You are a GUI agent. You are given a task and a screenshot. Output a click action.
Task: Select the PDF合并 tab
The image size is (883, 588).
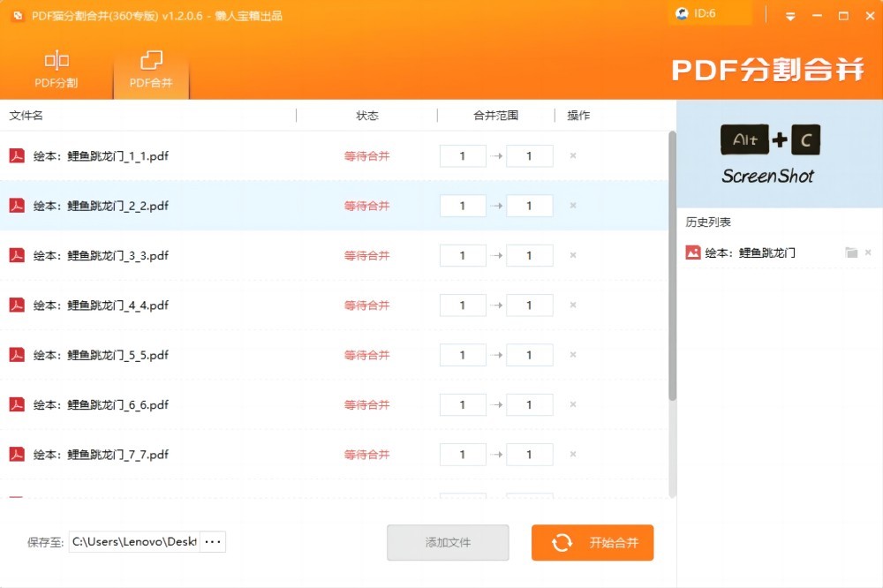pyautogui.click(x=151, y=70)
